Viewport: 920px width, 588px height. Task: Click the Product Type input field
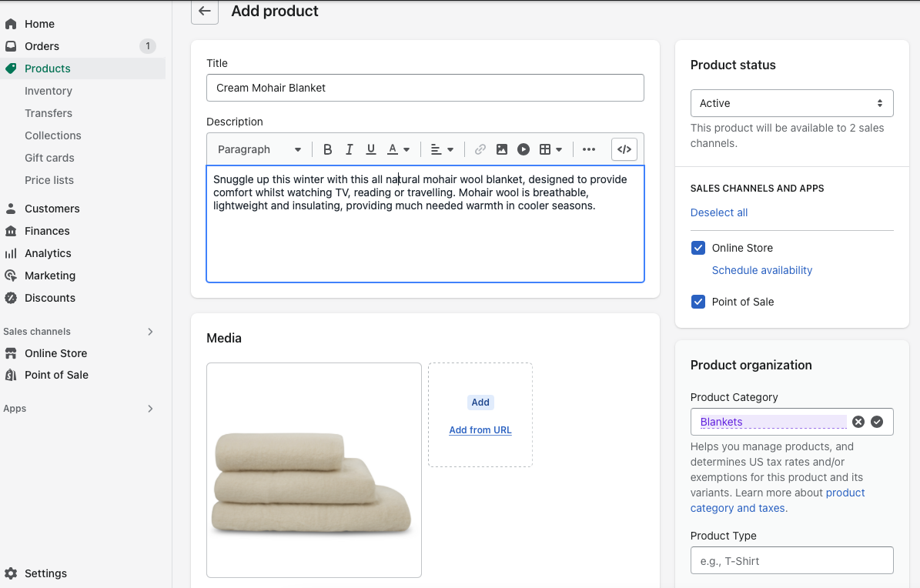[791, 561]
